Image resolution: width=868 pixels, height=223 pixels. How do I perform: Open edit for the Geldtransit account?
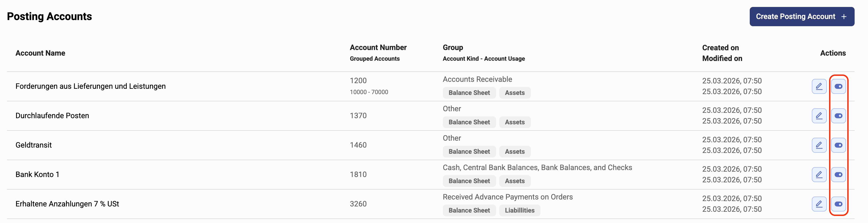[819, 145]
